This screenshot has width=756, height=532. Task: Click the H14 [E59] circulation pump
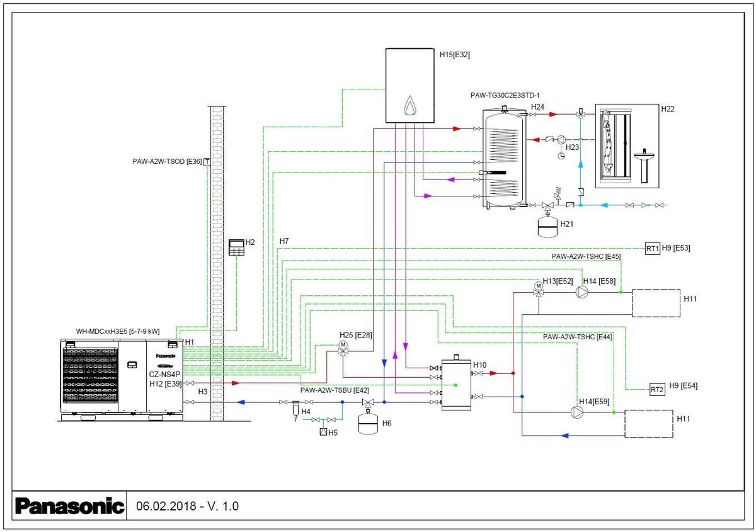tap(576, 412)
